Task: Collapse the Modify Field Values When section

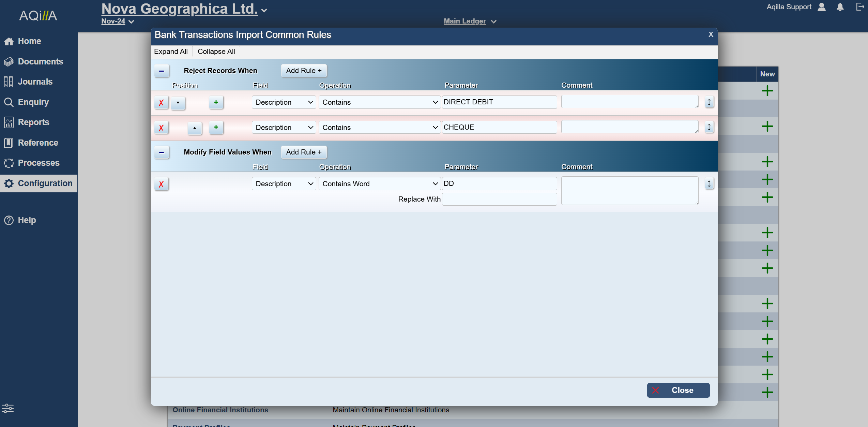Action: (162, 152)
